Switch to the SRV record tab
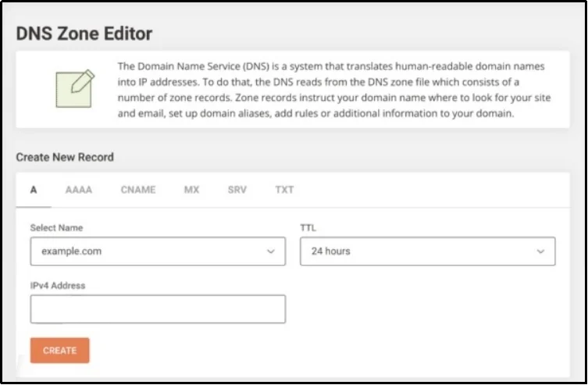 pos(237,190)
